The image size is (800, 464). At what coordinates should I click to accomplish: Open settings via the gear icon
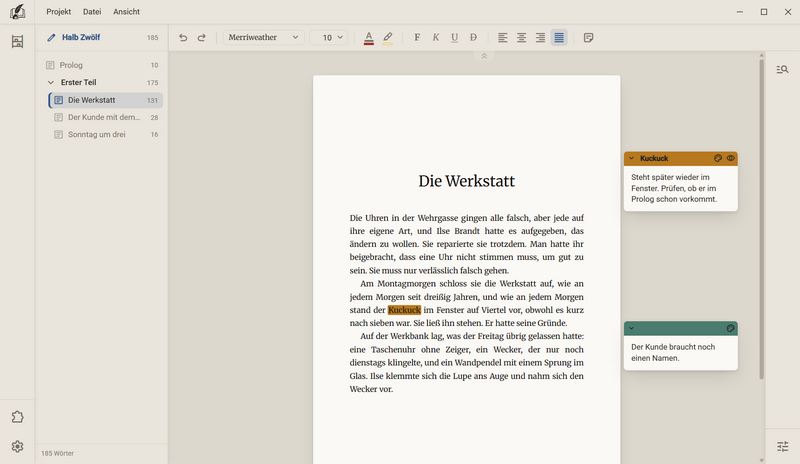point(17,447)
